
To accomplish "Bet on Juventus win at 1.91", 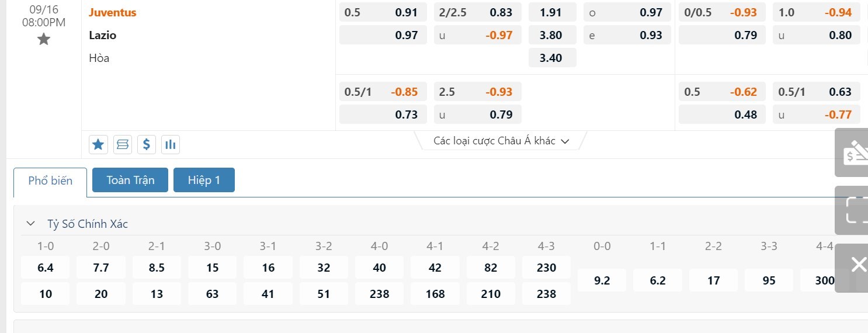I will click(x=552, y=12).
